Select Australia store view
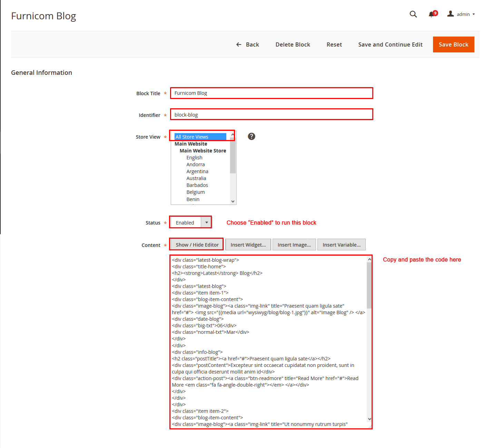 click(196, 178)
